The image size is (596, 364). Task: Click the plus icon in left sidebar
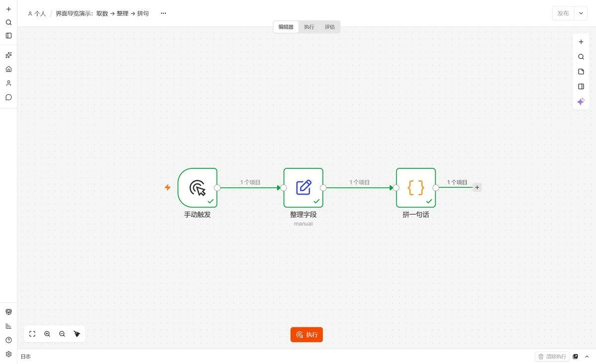pyautogui.click(x=8, y=9)
